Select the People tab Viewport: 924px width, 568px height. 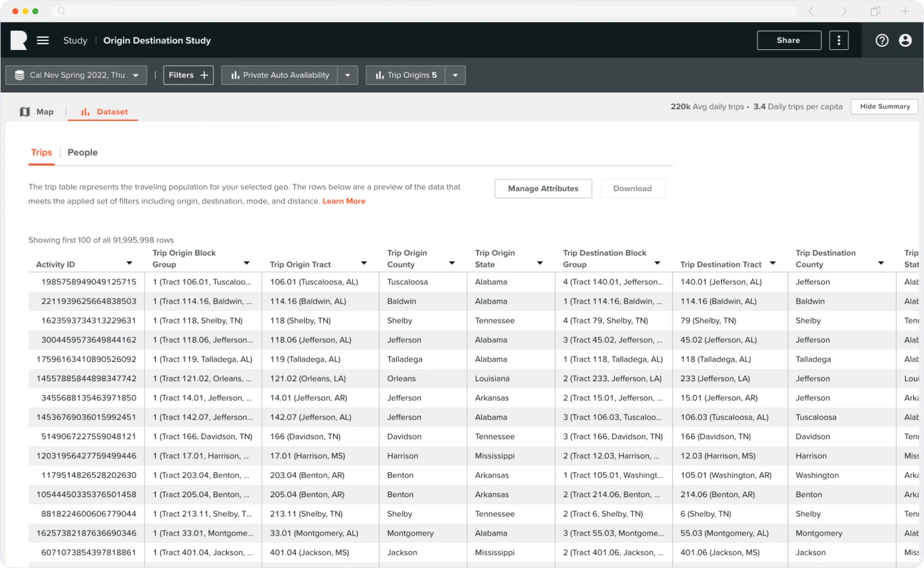tap(83, 152)
